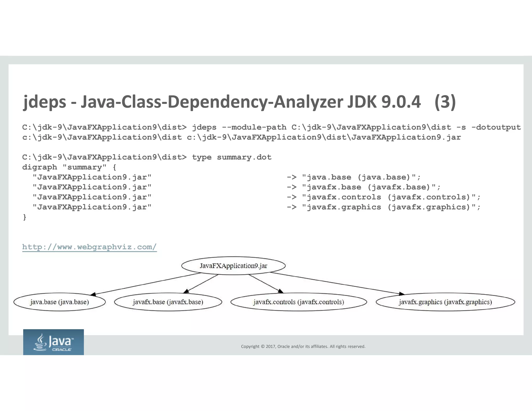Click the jdeps --module-path command line
The height and width of the screenshot is (411, 532).
(271, 127)
